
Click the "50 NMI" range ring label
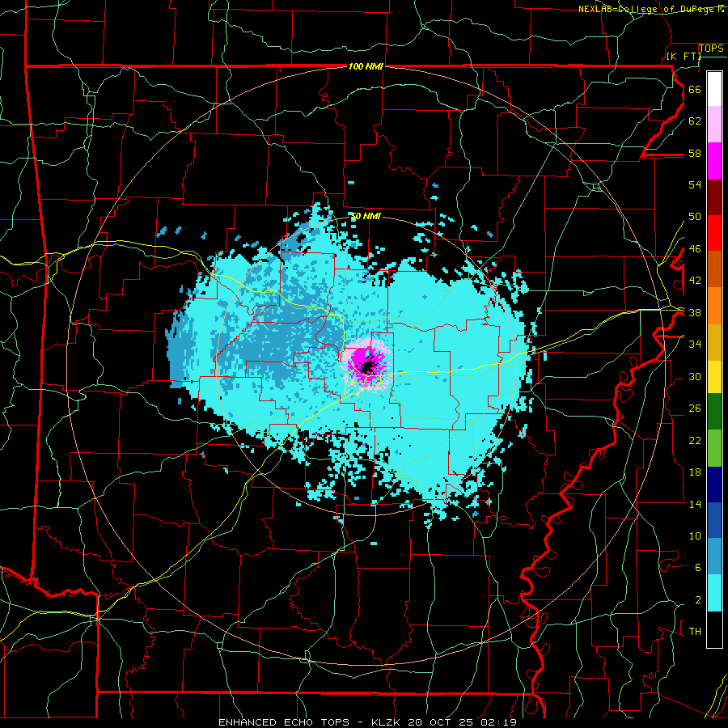click(366, 216)
